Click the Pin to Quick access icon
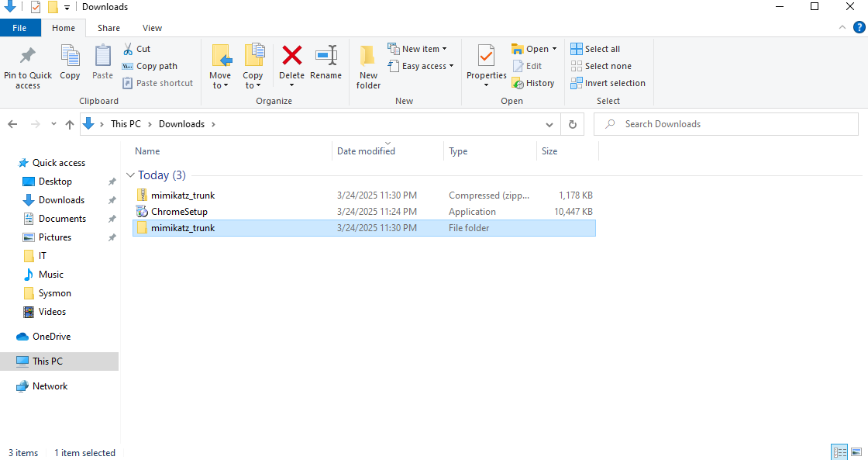868x460 pixels. point(27,56)
